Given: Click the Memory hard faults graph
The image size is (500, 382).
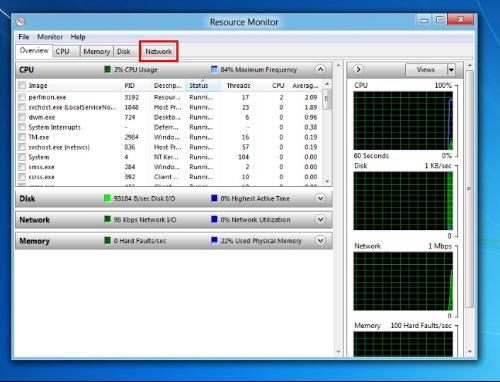Looking at the screenshot, I should (403, 343).
